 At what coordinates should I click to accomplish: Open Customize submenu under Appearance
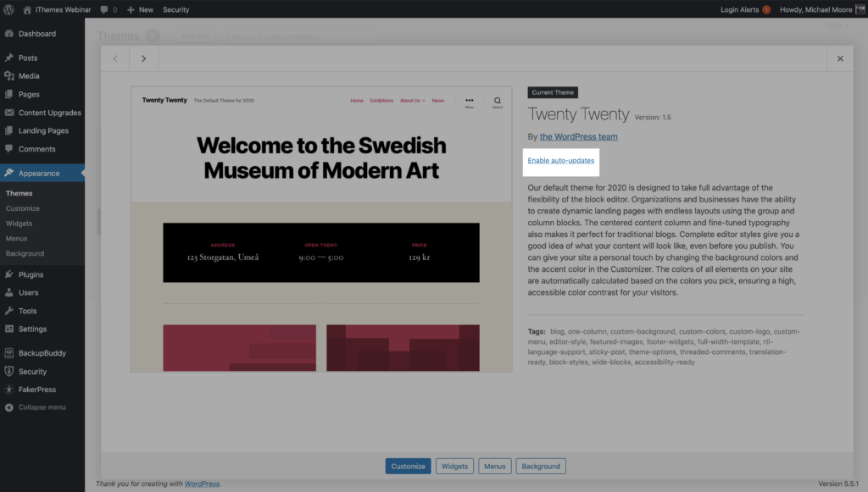click(x=23, y=208)
